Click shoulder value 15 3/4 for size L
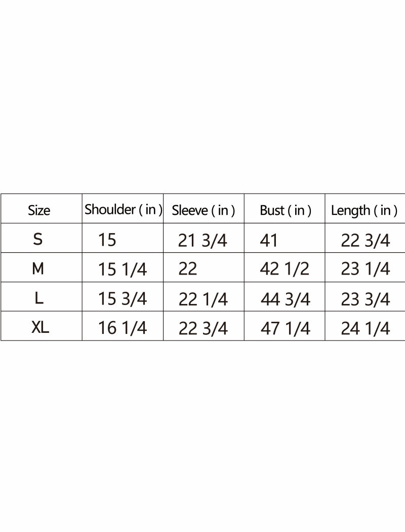The width and height of the screenshot is (405, 532). click(x=123, y=299)
